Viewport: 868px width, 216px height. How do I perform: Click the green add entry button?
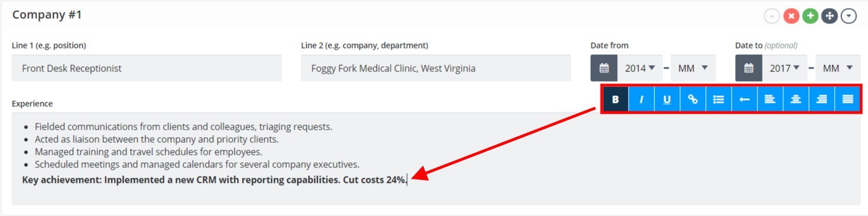click(x=810, y=16)
